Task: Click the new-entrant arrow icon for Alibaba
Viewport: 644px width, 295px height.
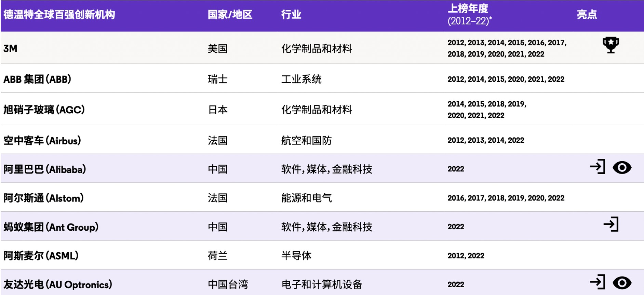Action: click(598, 167)
